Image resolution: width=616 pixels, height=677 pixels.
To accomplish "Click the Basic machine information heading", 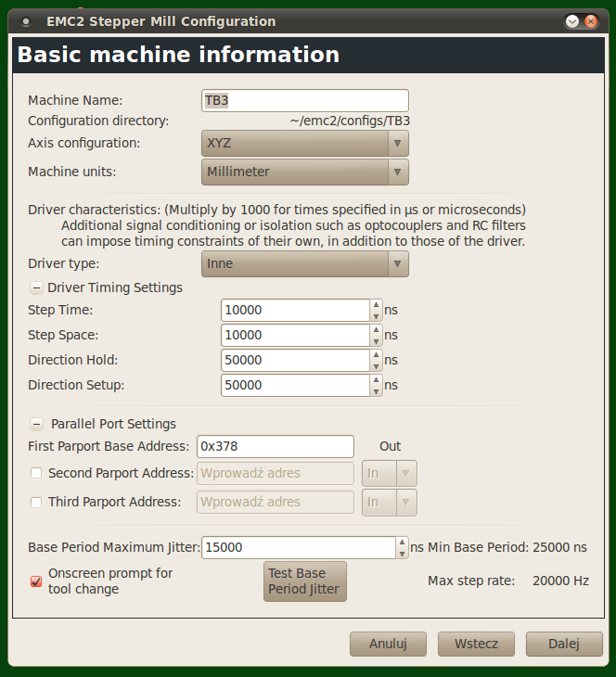I will point(178,55).
